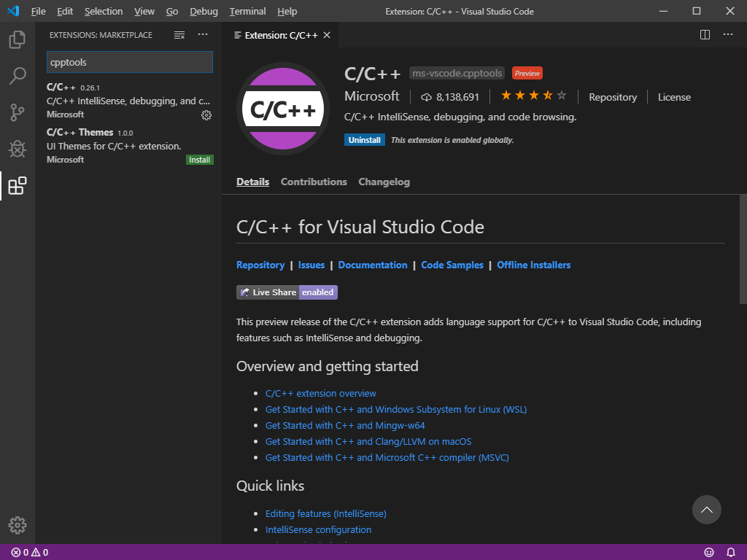
Task: Click the ms-vscode.cpptools identifier badge
Action: (457, 74)
